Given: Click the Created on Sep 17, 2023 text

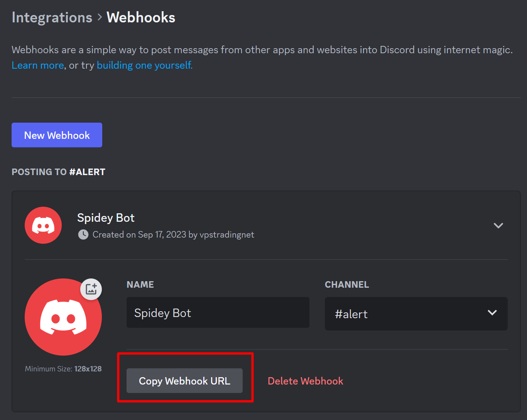Looking at the screenshot, I should (x=139, y=234).
